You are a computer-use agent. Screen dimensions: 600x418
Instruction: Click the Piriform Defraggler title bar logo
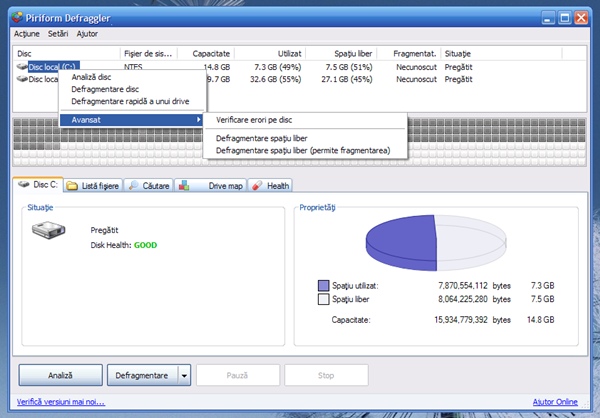17,18
